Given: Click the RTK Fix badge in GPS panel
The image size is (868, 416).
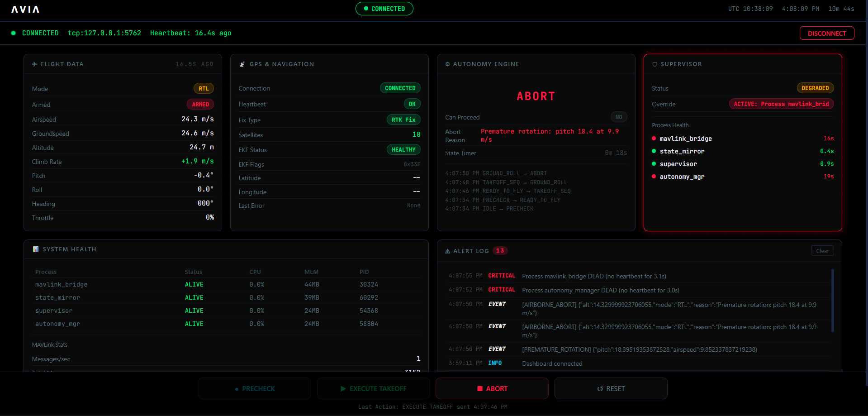Looking at the screenshot, I should pos(403,120).
